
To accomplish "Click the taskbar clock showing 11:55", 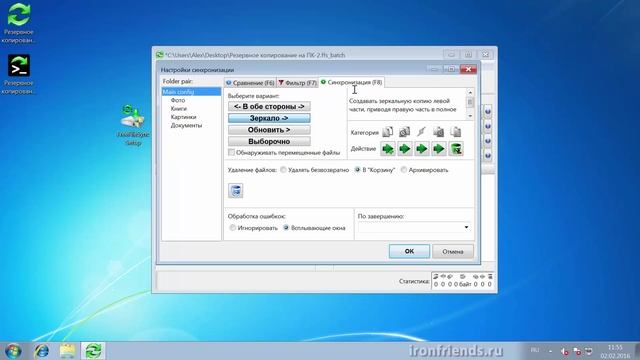I will [x=615, y=351].
